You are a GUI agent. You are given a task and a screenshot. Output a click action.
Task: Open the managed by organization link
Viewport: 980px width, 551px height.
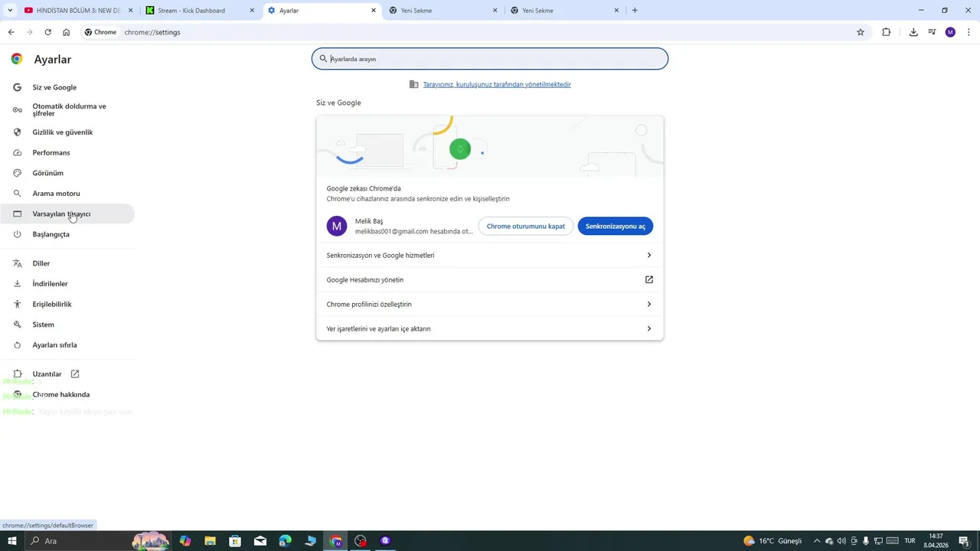pos(497,84)
